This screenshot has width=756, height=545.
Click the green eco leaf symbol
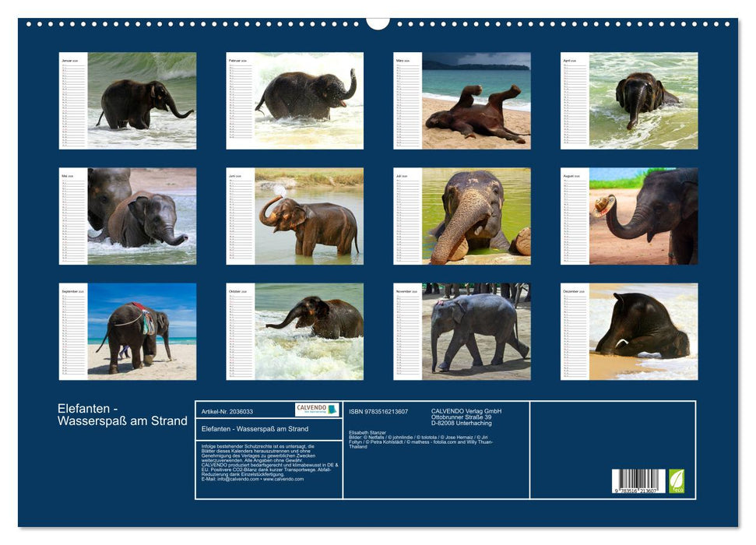pyautogui.click(x=677, y=481)
